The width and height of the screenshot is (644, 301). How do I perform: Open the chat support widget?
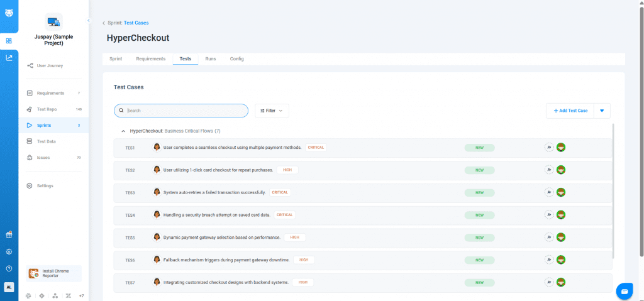pyautogui.click(x=624, y=291)
